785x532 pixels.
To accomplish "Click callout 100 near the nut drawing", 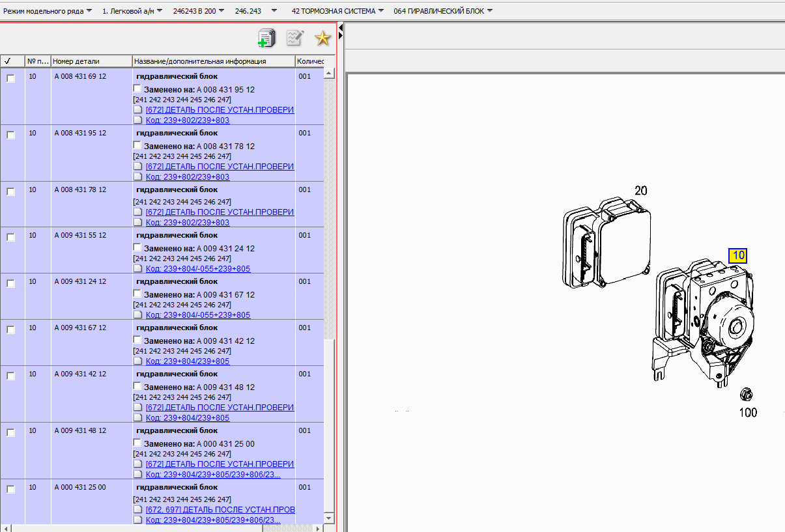I will 748,412.
